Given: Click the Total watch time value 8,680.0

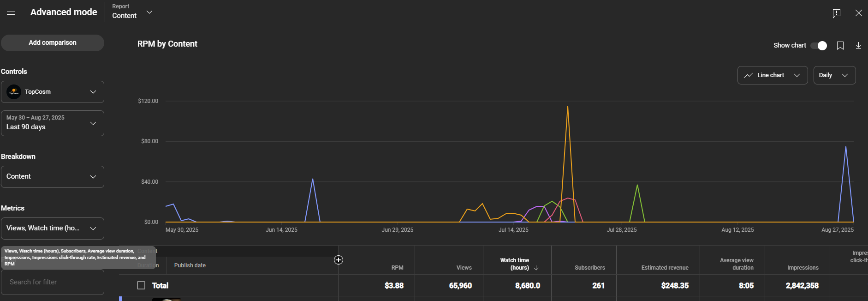Looking at the screenshot, I should [x=528, y=286].
